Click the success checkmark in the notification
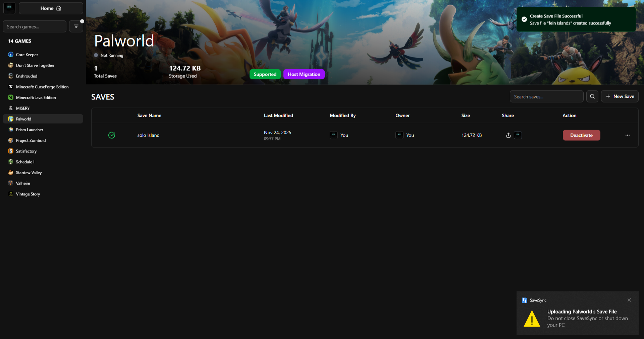 tap(524, 19)
